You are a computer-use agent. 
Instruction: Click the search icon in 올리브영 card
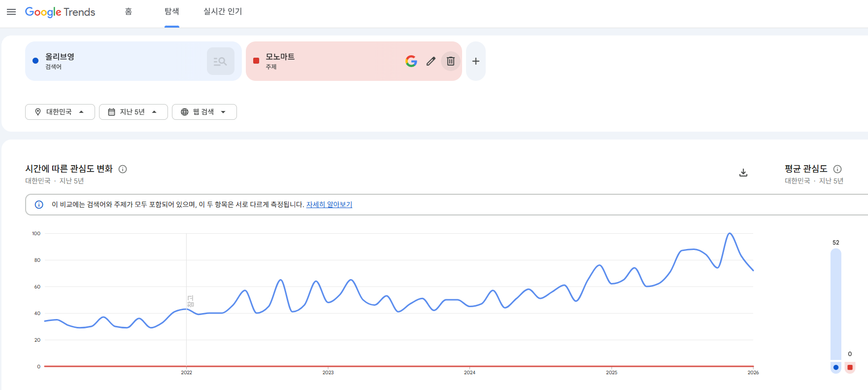220,61
